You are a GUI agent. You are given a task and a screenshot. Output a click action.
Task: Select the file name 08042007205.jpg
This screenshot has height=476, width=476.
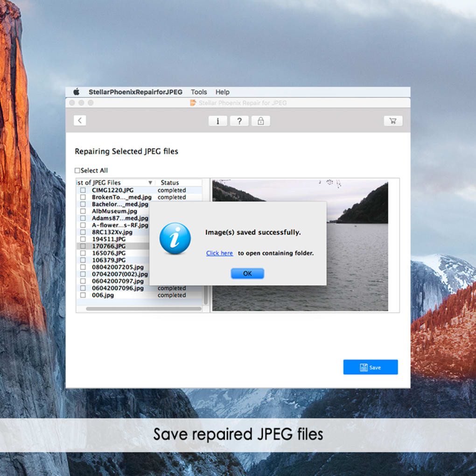point(118,267)
